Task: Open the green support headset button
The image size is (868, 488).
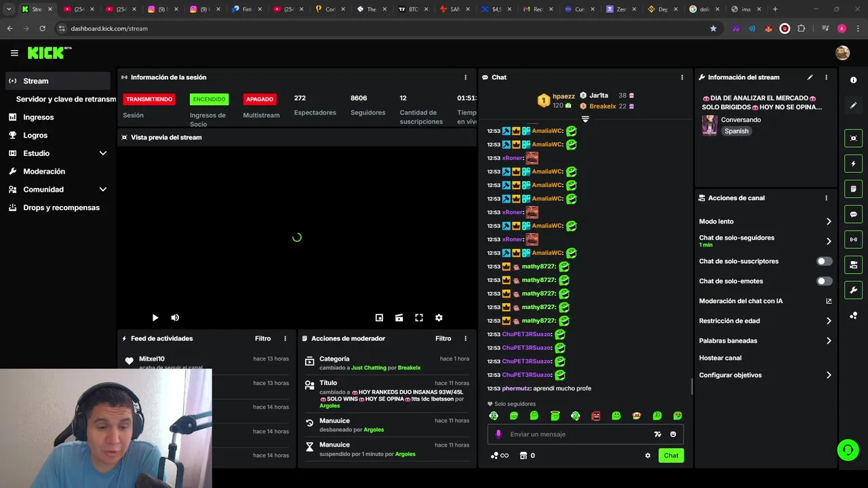Action: click(847, 450)
